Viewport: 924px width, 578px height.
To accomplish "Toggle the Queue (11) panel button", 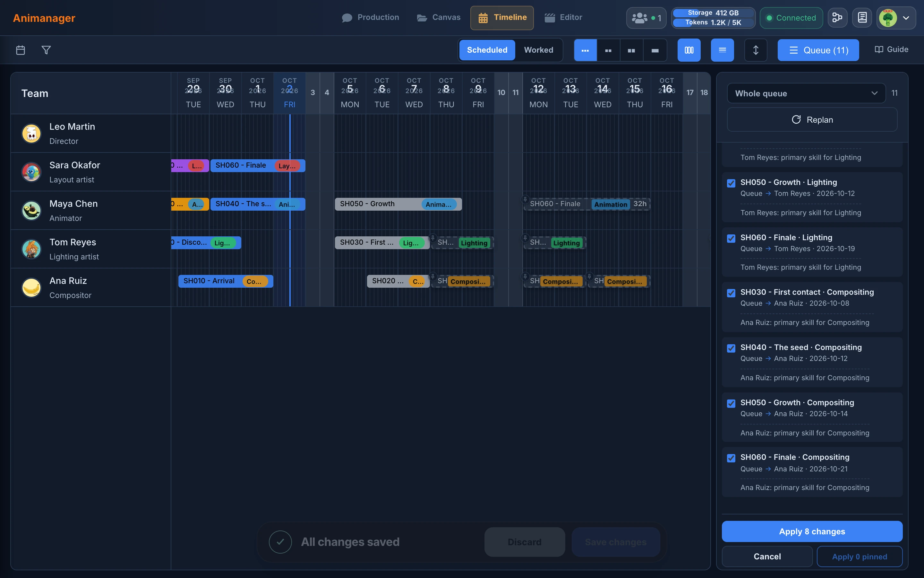I will (x=818, y=50).
